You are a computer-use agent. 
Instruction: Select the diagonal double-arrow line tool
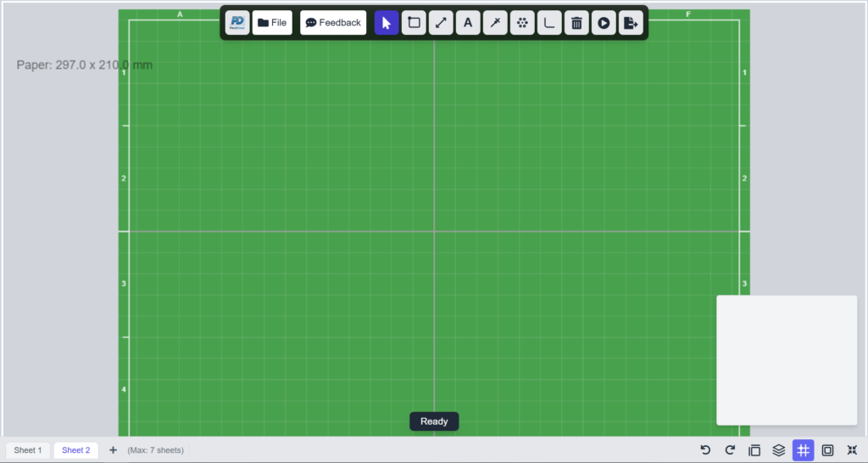click(441, 23)
